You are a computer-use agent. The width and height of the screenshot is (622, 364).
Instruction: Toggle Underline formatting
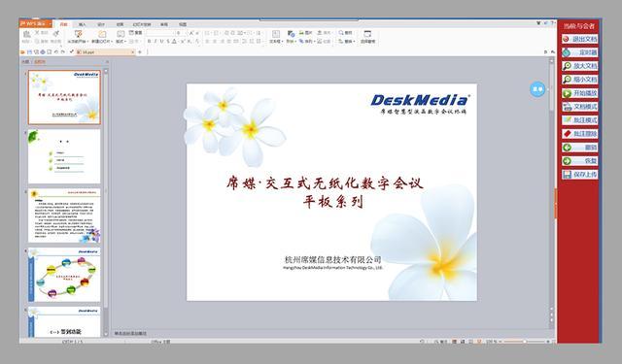pyautogui.click(x=161, y=41)
